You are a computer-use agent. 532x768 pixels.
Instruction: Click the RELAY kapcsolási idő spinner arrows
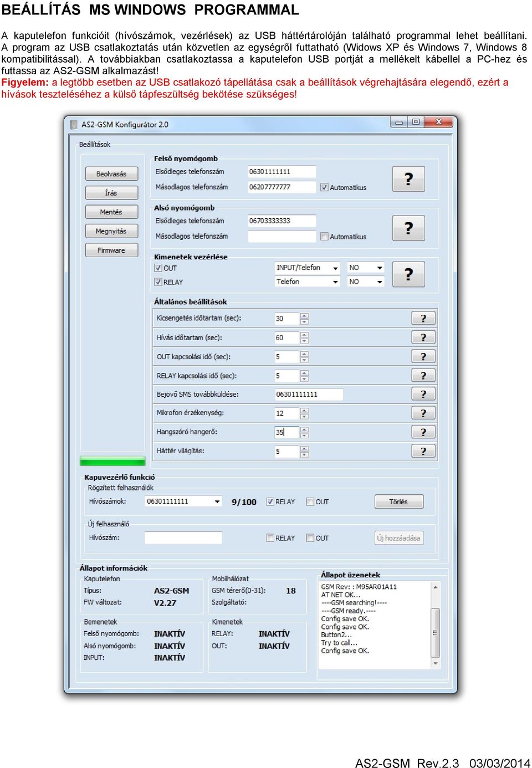(304, 376)
